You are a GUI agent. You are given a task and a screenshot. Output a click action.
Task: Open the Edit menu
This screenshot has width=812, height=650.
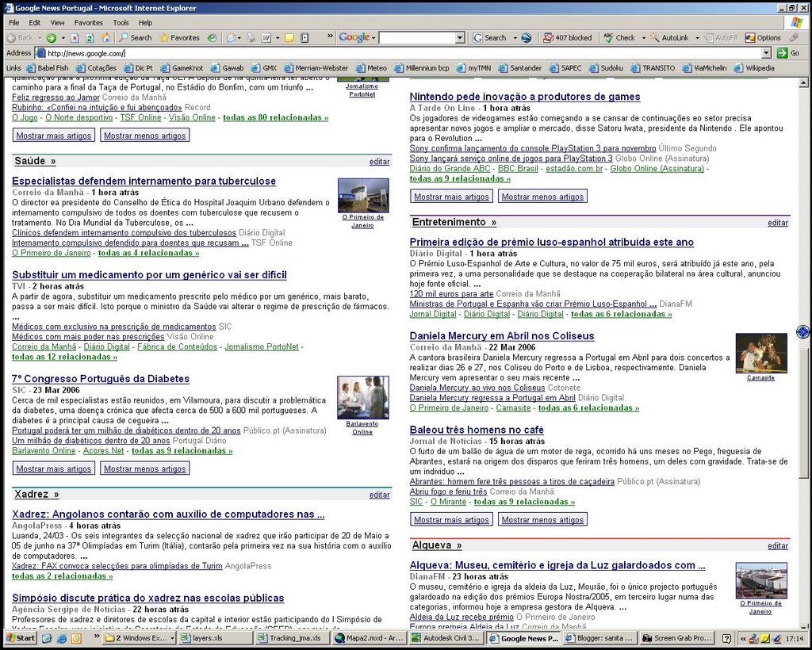point(35,23)
